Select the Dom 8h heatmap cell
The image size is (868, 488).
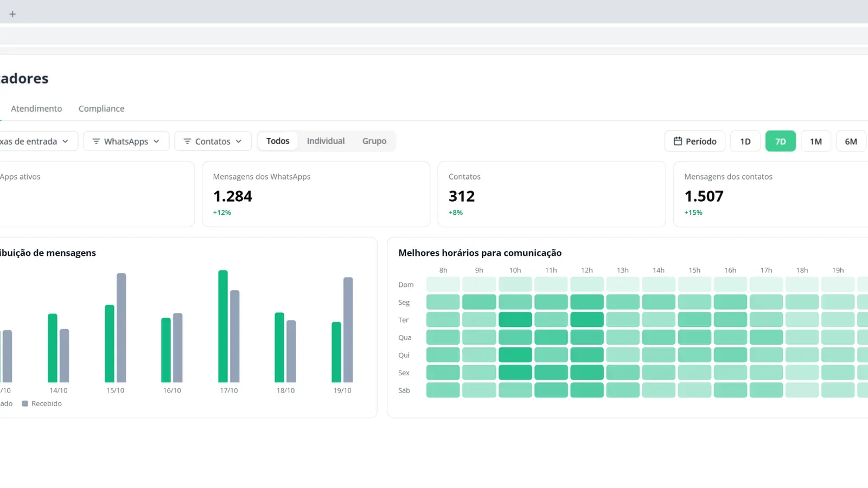[443, 284]
